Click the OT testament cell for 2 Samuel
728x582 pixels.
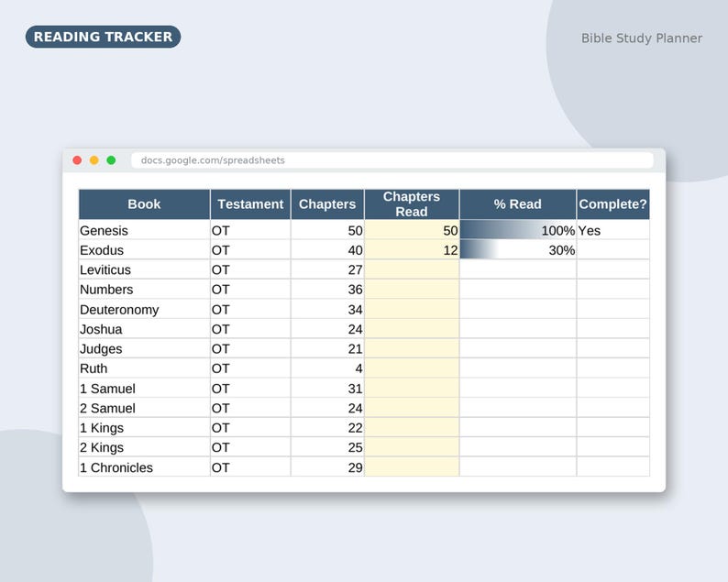pyautogui.click(x=250, y=408)
